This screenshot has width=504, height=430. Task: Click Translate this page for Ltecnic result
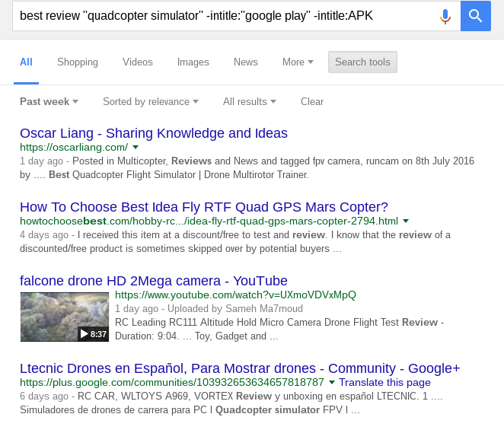[x=384, y=383]
